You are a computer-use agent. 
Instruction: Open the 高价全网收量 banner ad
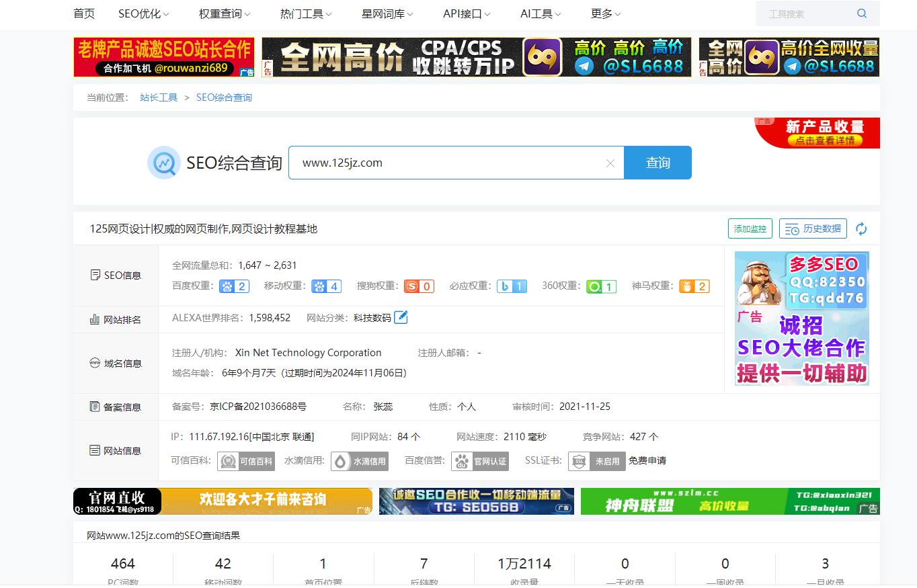[x=789, y=57]
